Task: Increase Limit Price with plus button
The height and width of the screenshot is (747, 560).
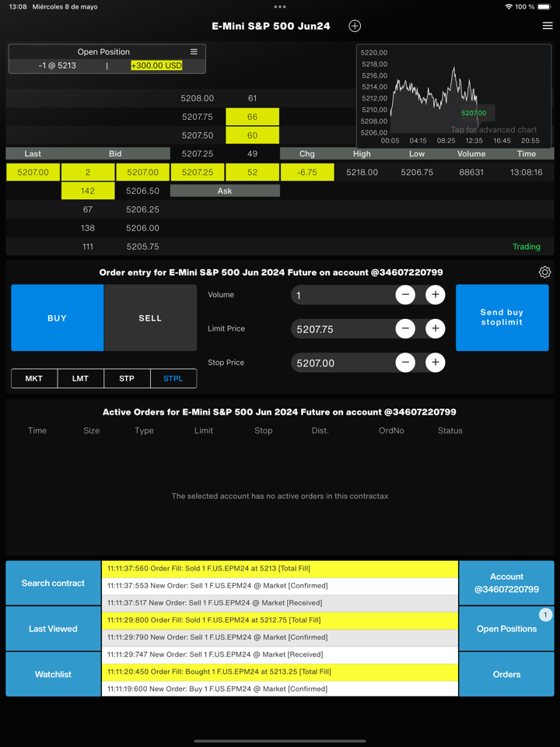Action: (436, 329)
